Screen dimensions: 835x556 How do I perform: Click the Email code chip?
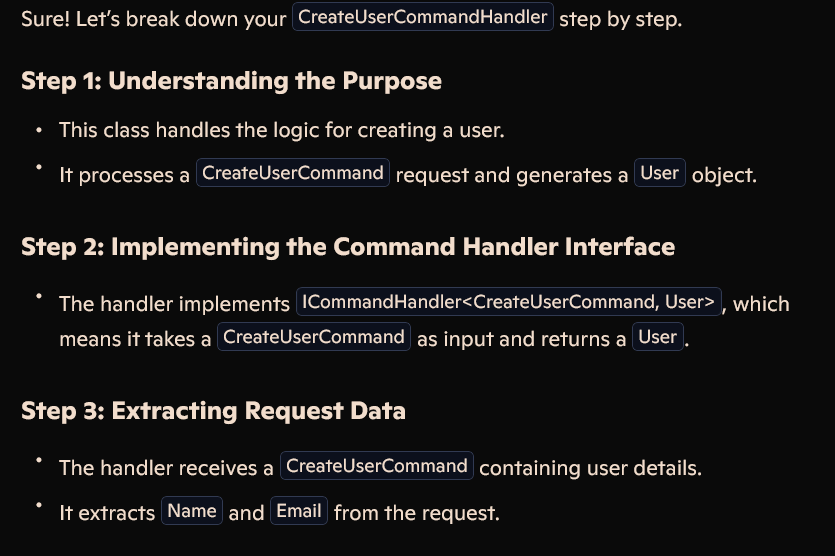click(299, 511)
